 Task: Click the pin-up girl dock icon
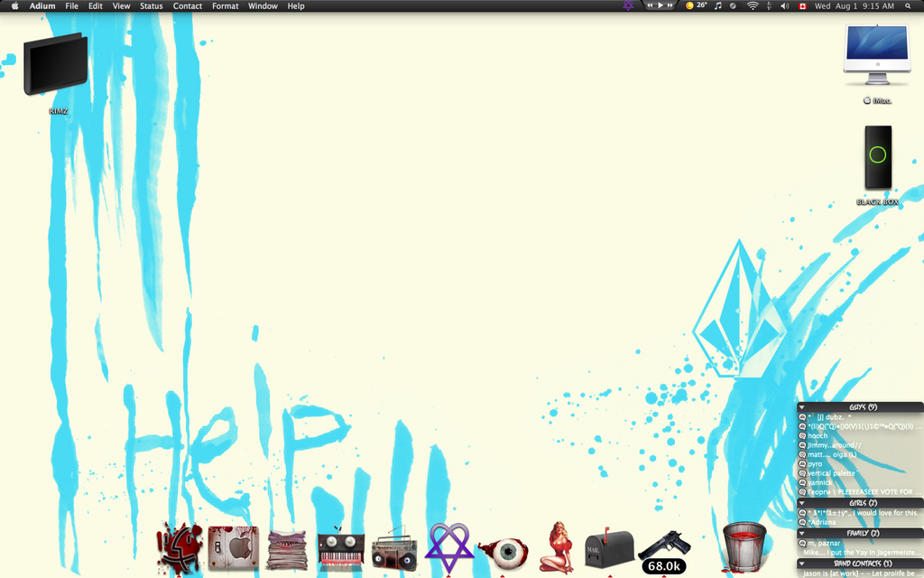coord(557,547)
